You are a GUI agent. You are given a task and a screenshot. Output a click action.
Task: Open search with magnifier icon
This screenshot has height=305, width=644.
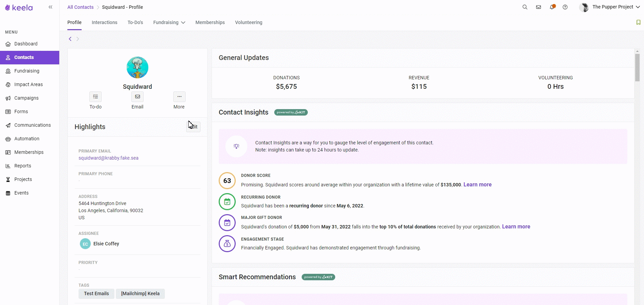point(525,7)
